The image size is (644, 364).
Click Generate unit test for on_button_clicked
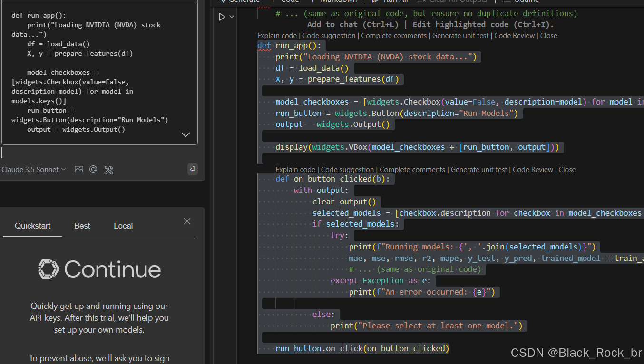coord(479,169)
